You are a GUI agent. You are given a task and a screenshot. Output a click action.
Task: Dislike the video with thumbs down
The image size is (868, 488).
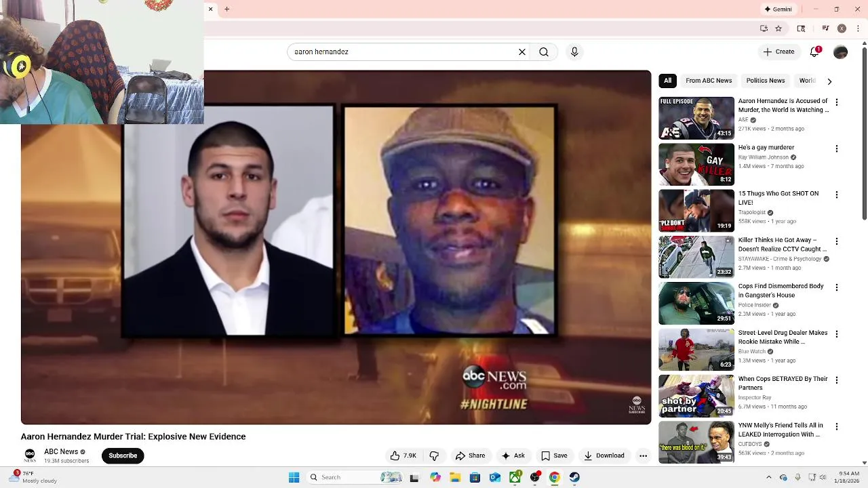click(435, 455)
